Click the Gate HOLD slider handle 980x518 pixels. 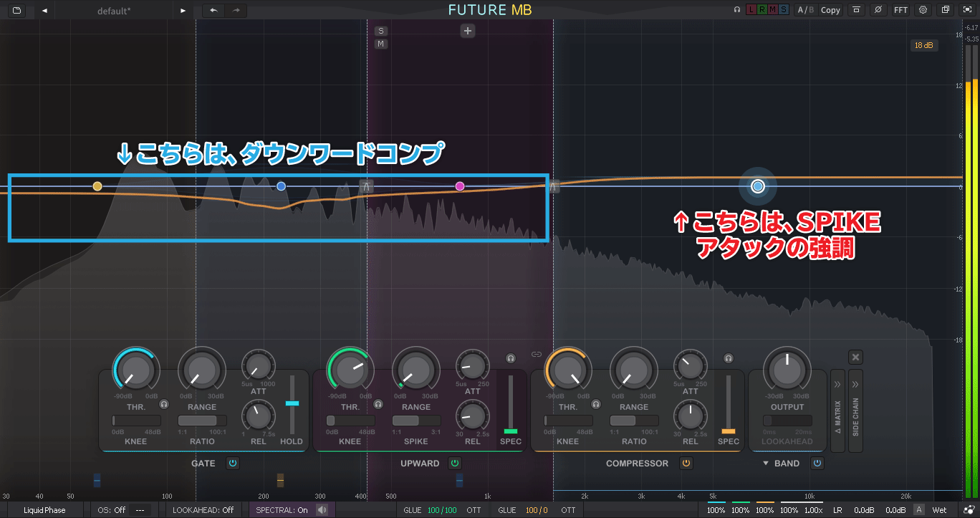292,404
